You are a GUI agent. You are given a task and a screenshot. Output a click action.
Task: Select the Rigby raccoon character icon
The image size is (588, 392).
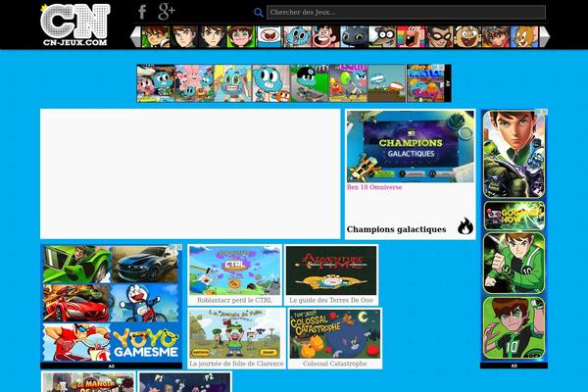click(382, 37)
